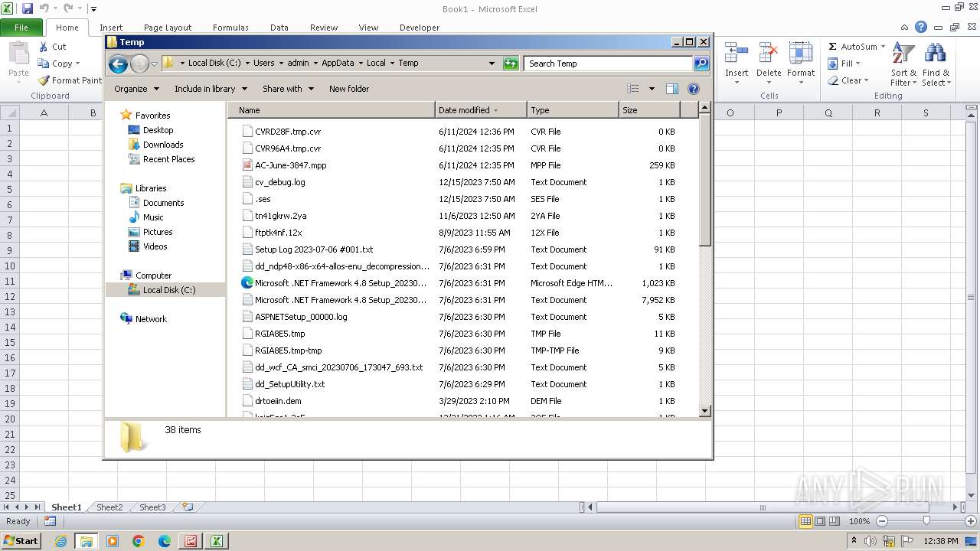Select the Sheet3 worksheet tab
The width and height of the screenshot is (980, 551).
click(x=152, y=507)
